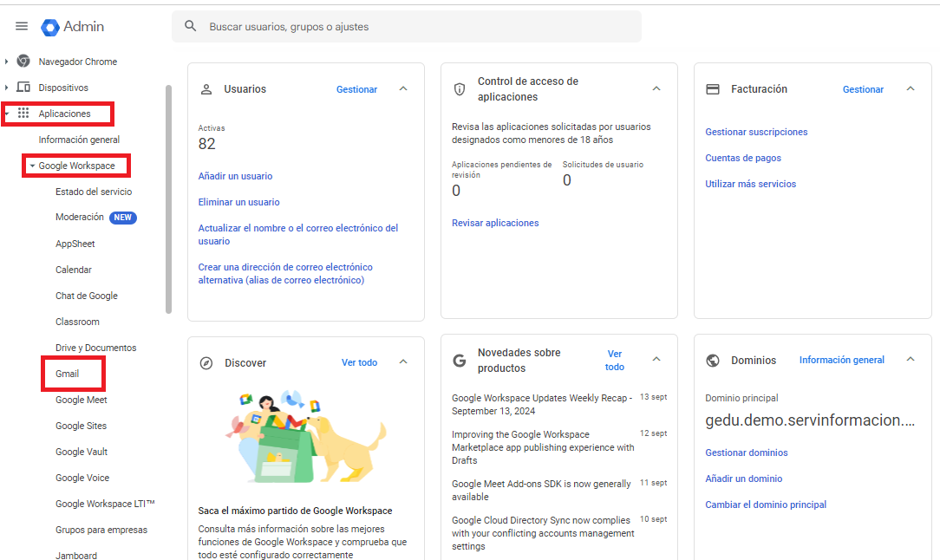Click the Aplicaciones grid icon
The width and height of the screenshot is (940, 560).
tap(23, 113)
